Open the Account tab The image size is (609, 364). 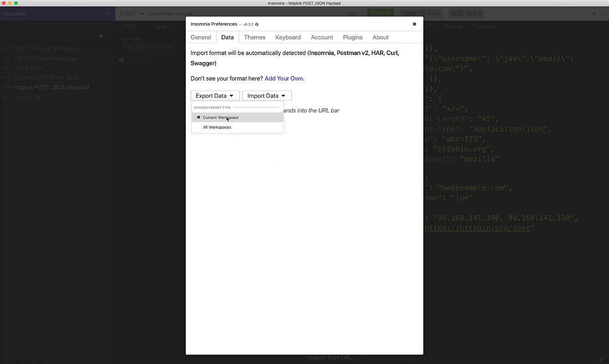click(322, 37)
